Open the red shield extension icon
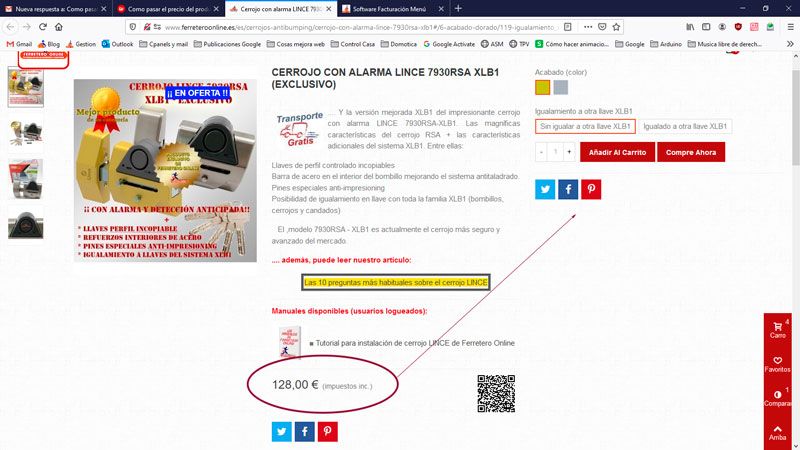 click(738, 27)
